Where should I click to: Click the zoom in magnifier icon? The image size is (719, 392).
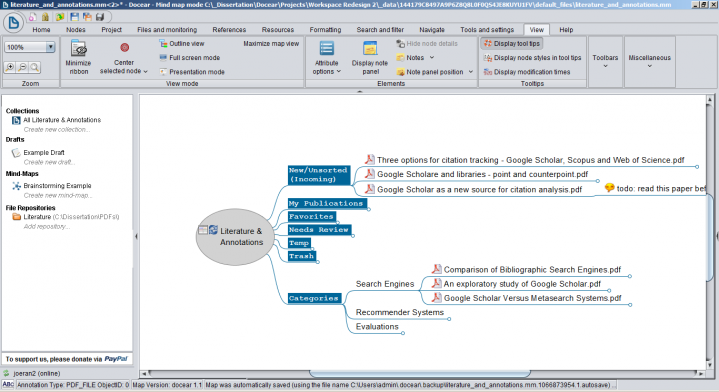(x=10, y=67)
